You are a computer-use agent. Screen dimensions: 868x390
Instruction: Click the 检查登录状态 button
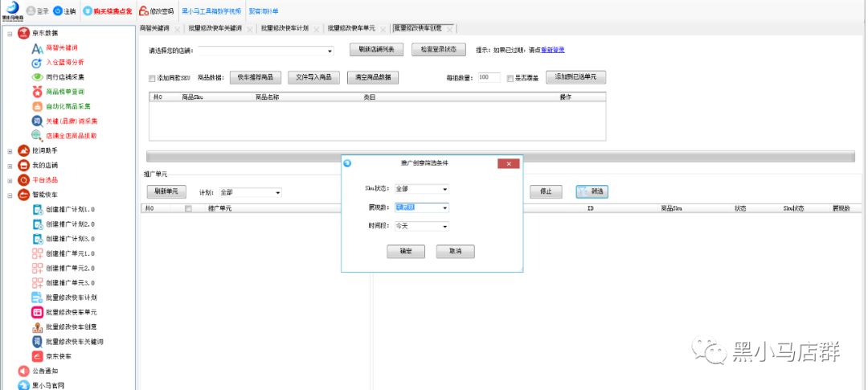(439, 49)
